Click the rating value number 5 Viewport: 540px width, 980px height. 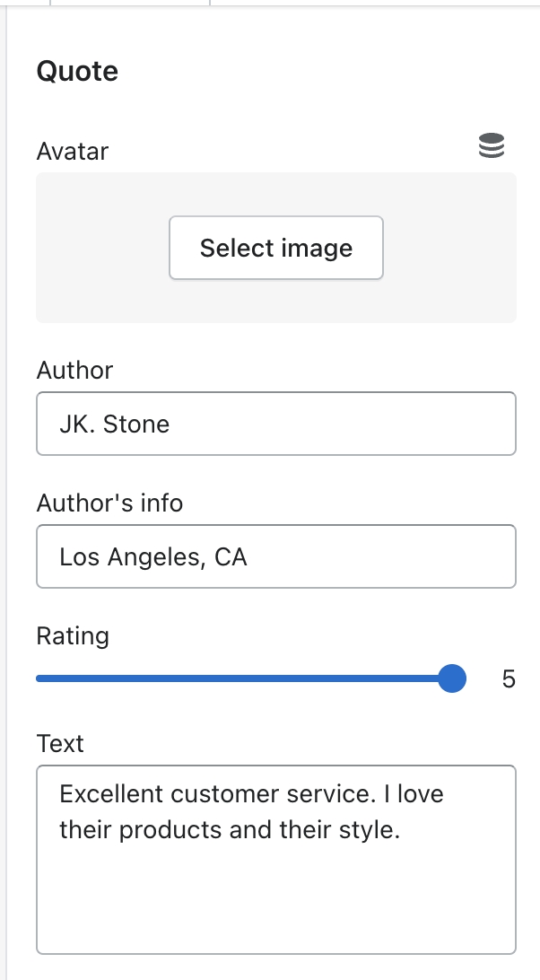point(509,679)
